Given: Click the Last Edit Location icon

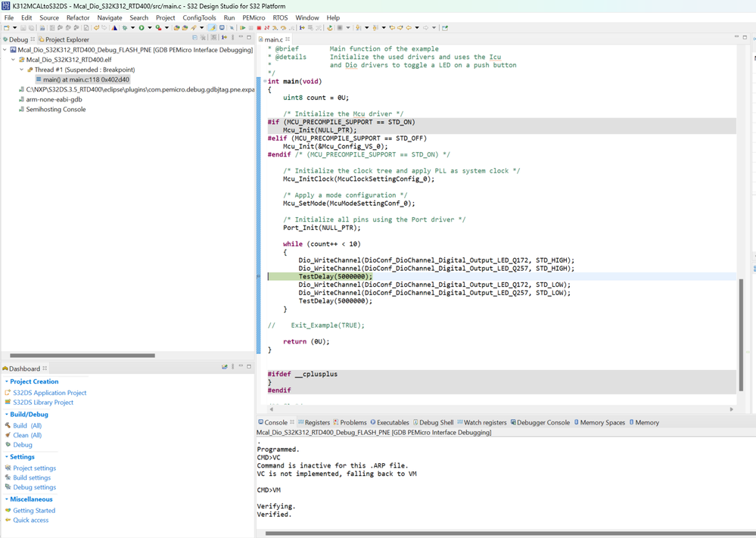Looking at the screenshot, I should (392, 28).
